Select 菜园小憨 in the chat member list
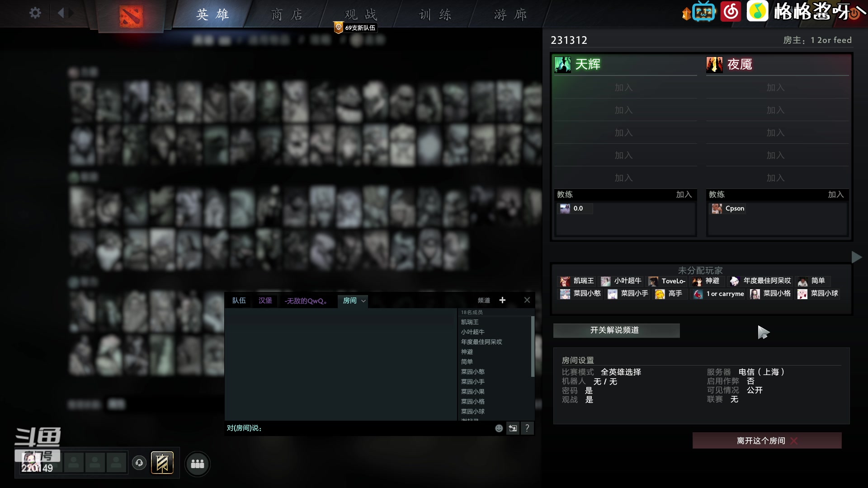Screen dimensions: 868x488 click(x=473, y=372)
